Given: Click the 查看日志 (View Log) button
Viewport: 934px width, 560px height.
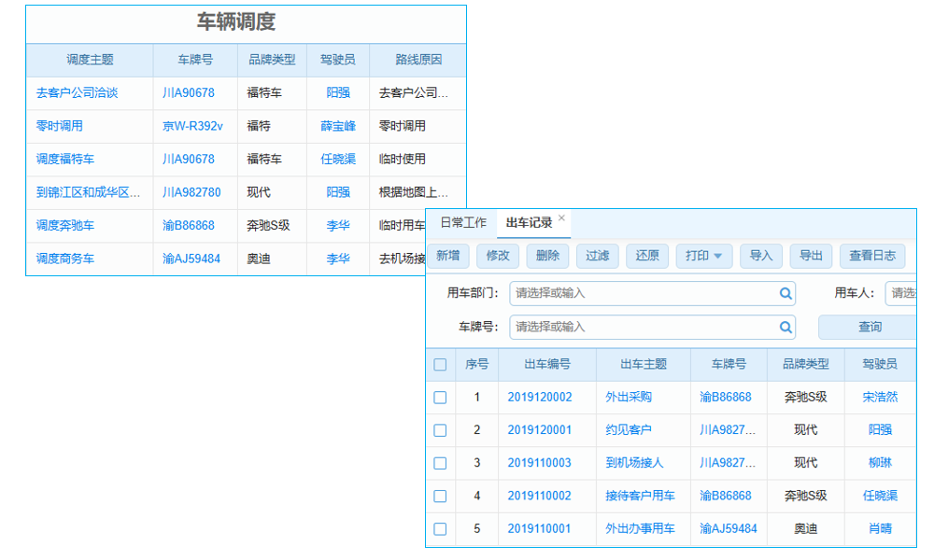Looking at the screenshot, I should click(x=871, y=256).
